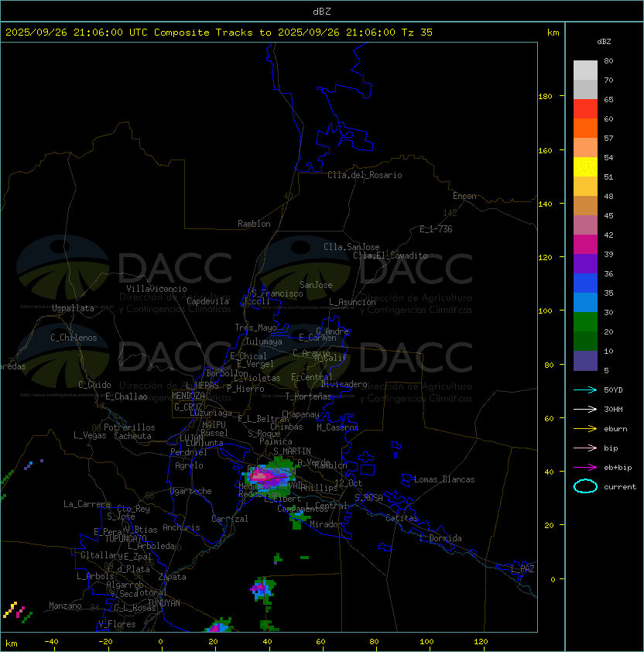Click the pink bip arrow legend icon

[x=585, y=448]
